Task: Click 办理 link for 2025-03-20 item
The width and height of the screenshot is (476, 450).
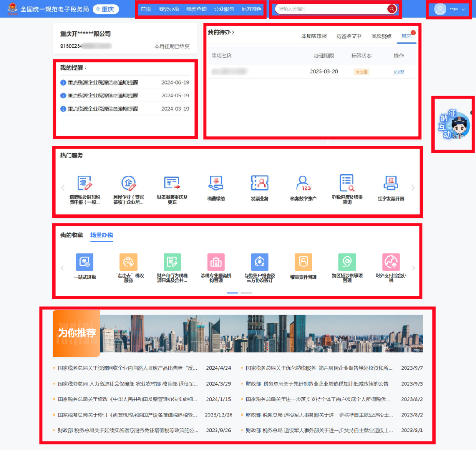Action: click(x=399, y=72)
